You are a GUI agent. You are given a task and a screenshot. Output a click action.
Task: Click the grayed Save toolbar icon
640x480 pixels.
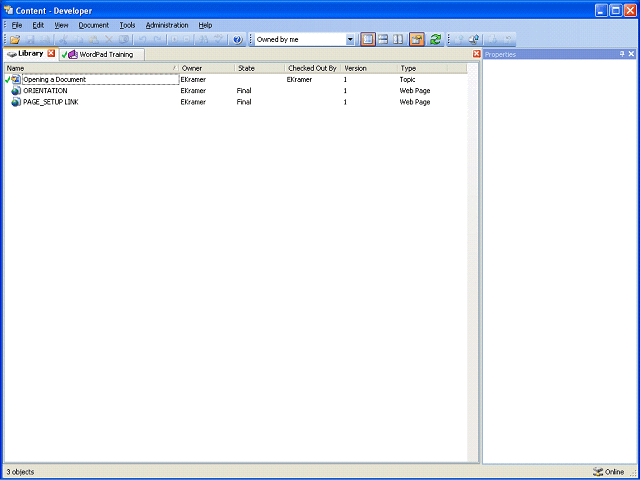tap(31, 40)
